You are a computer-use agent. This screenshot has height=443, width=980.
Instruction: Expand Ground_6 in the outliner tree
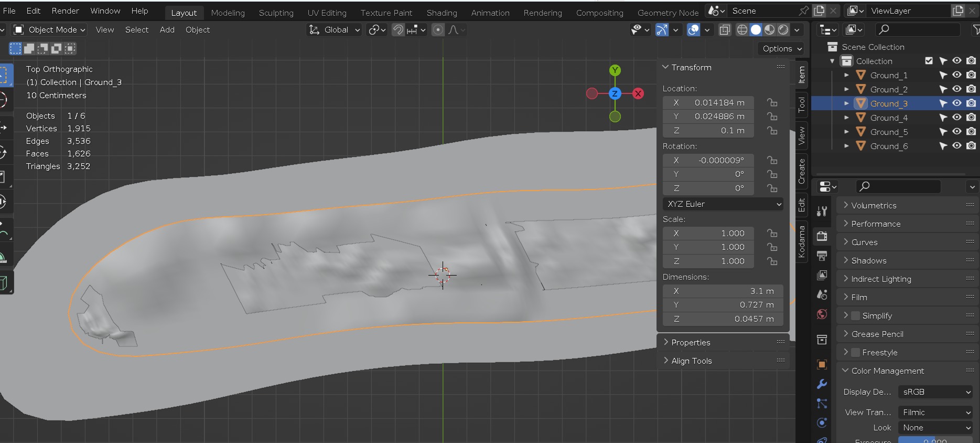coord(846,146)
